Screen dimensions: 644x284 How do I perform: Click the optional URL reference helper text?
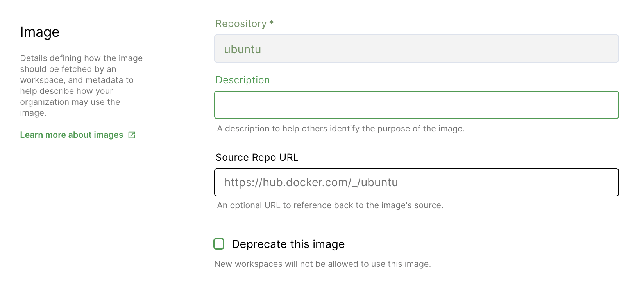click(x=330, y=205)
